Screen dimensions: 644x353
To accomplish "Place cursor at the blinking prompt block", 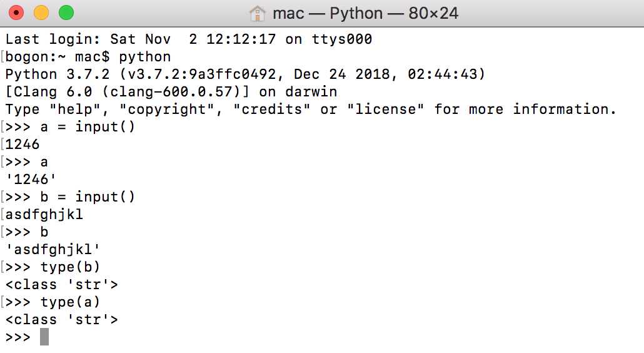I will (x=44, y=337).
